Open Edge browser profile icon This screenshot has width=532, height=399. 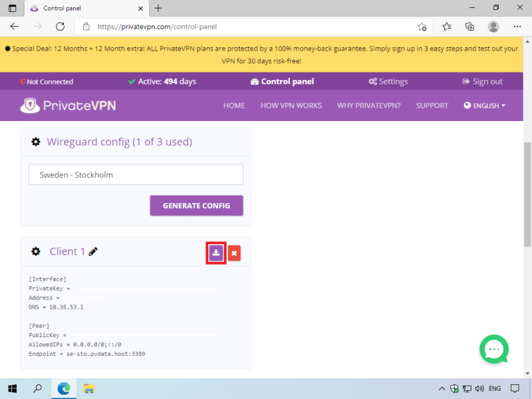point(493,27)
